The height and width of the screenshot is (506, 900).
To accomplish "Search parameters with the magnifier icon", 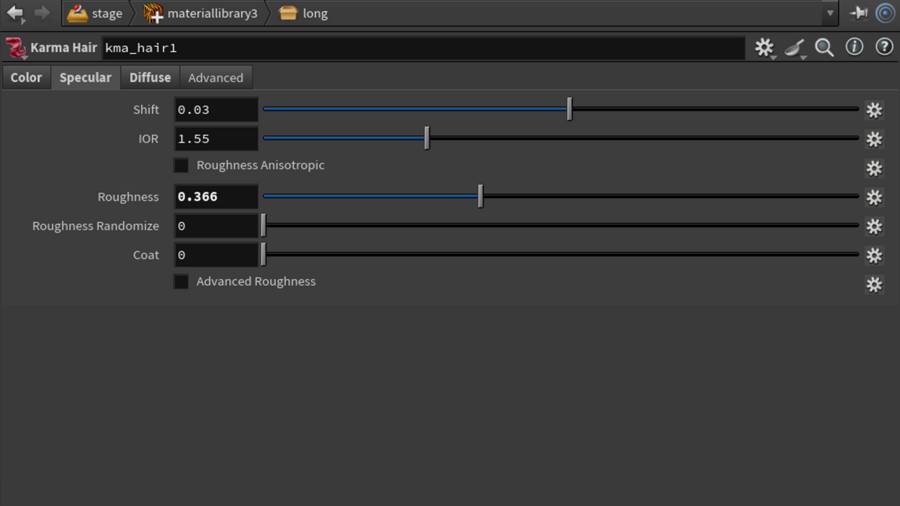I will 824,48.
